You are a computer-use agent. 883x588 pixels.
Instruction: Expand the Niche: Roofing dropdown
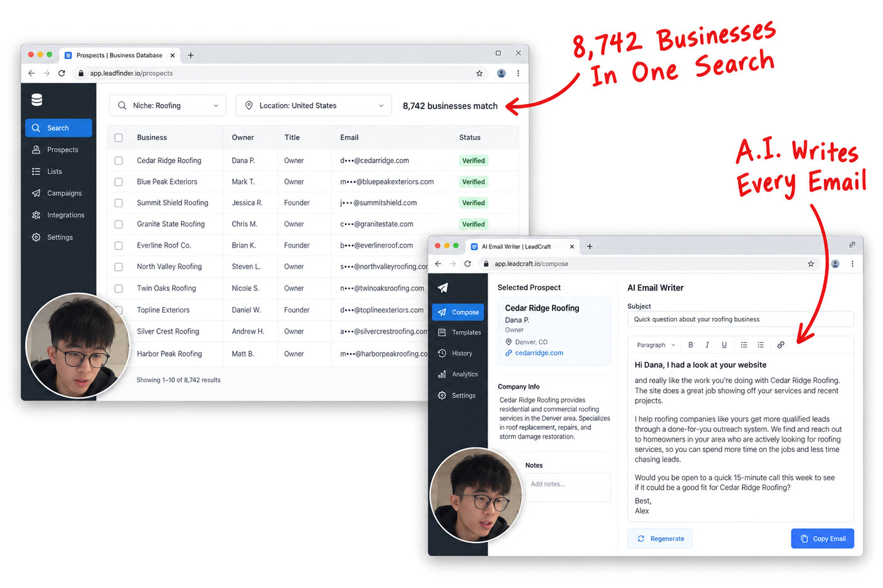[168, 106]
